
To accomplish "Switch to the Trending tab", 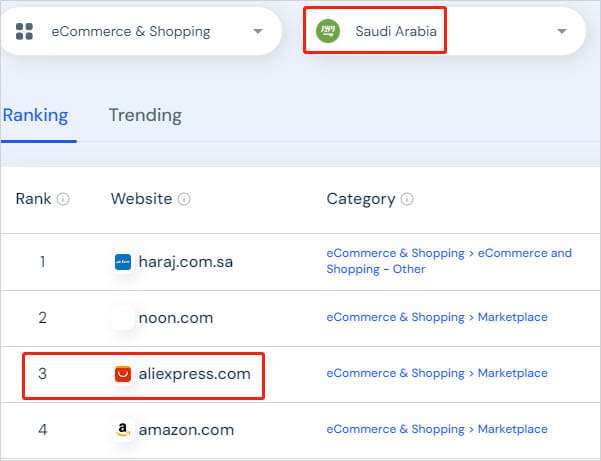I will tap(145, 115).
